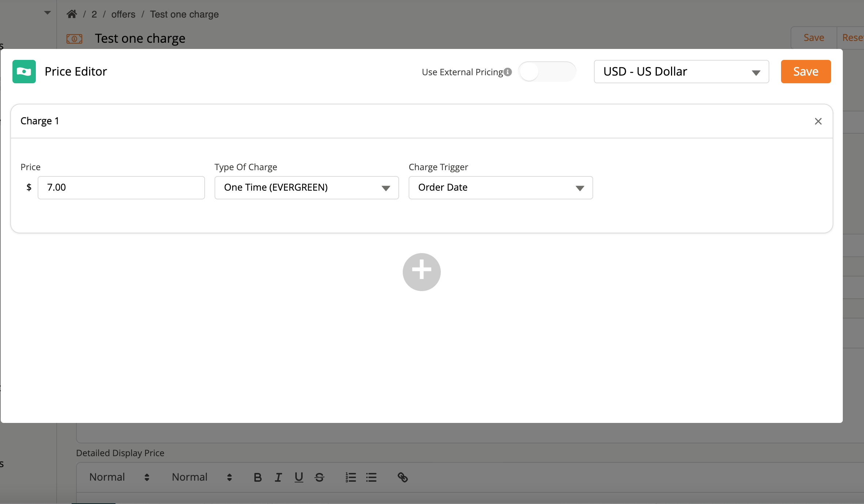Click the offers breadcrumb link
The width and height of the screenshot is (864, 504).
(123, 14)
